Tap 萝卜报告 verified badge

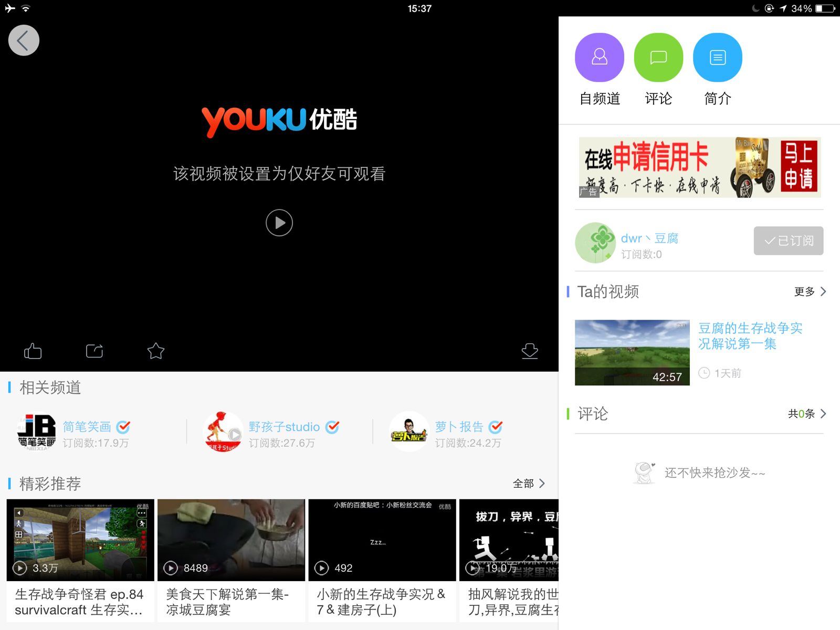[x=496, y=427]
